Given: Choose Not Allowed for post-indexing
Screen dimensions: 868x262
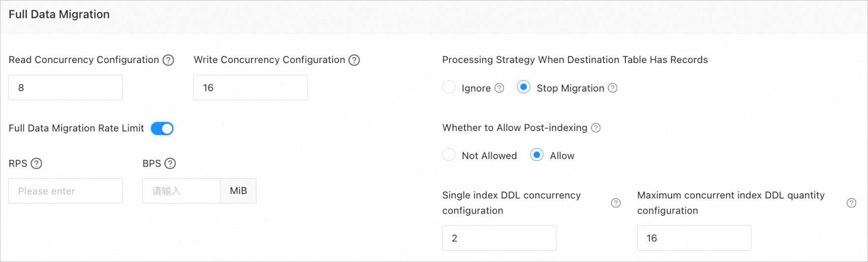Looking at the screenshot, I should [449, 155].
